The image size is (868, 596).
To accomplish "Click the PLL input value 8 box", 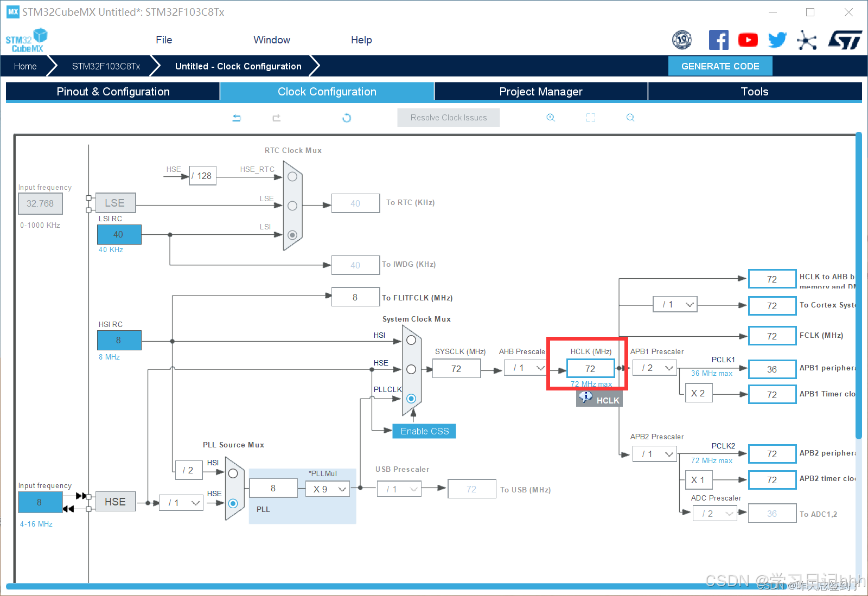I will click(273, 488).
